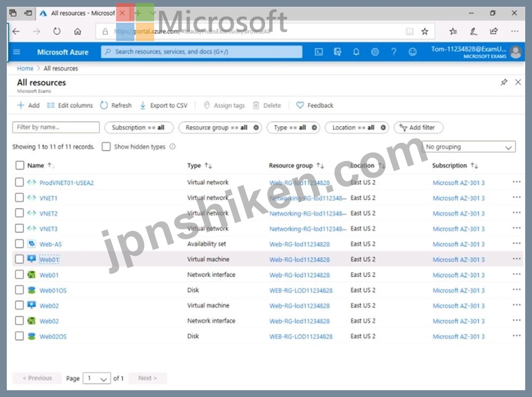Click the Add filter button
532x397 pixels.
(419, 128)
